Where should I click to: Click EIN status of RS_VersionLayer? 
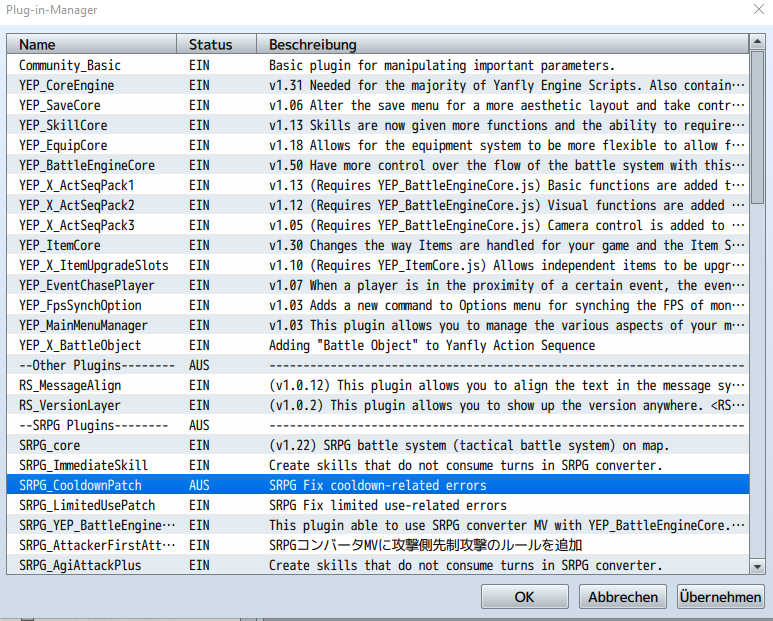199,406
